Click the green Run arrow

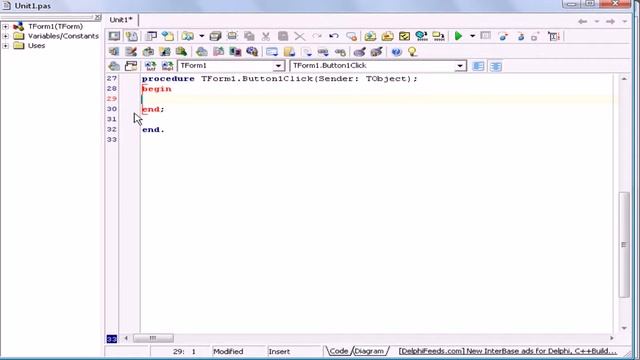(458, 36)
